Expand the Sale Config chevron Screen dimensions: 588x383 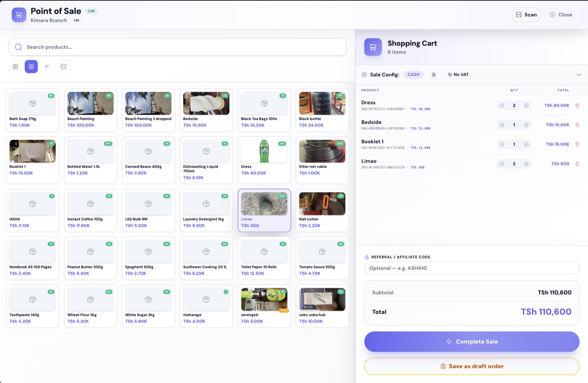click(578, 75)
